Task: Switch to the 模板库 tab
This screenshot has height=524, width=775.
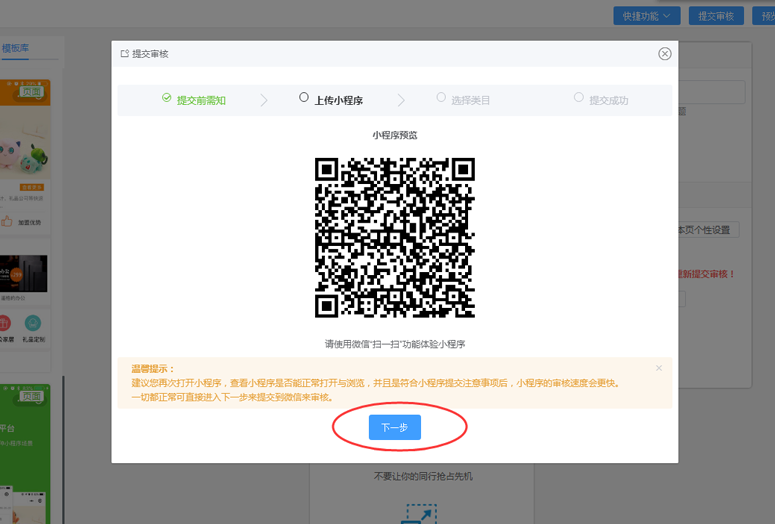Action: pyautogui.click(x=16, y=48)
